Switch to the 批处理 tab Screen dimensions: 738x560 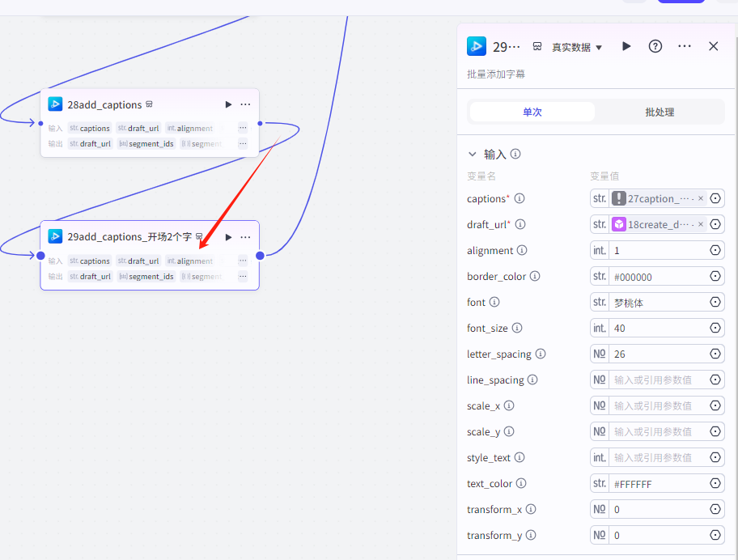click(660, 112)
